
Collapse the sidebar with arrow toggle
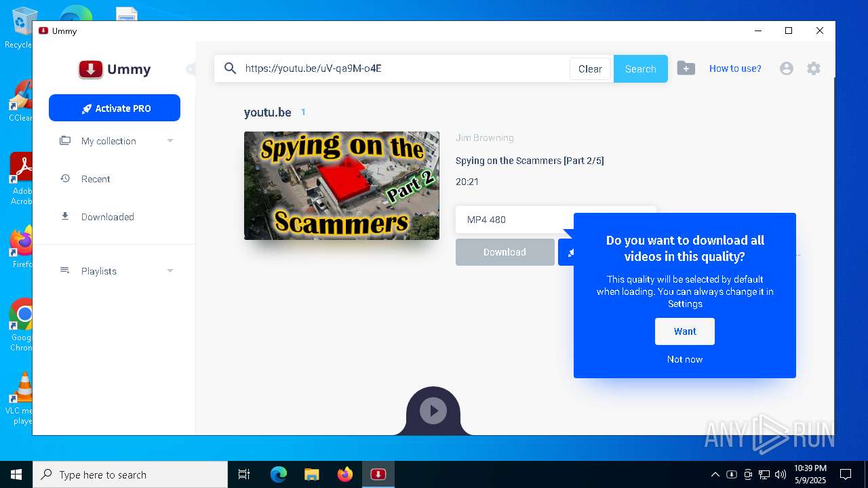191,69
